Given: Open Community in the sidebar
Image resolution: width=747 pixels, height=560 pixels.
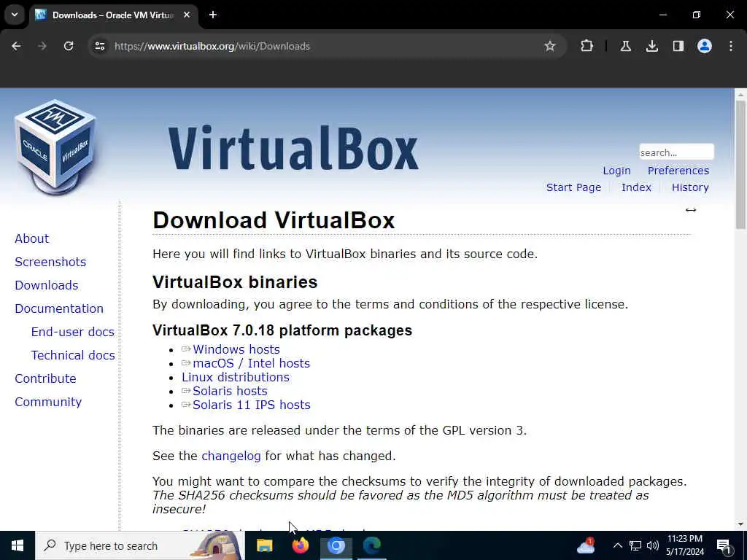Looking at the screenshot, I should (48, 402).
